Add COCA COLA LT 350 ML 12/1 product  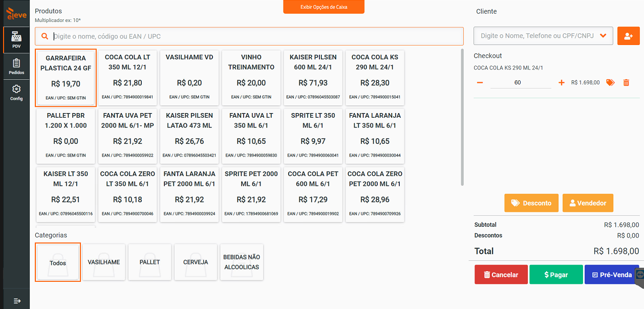point(128,77)
